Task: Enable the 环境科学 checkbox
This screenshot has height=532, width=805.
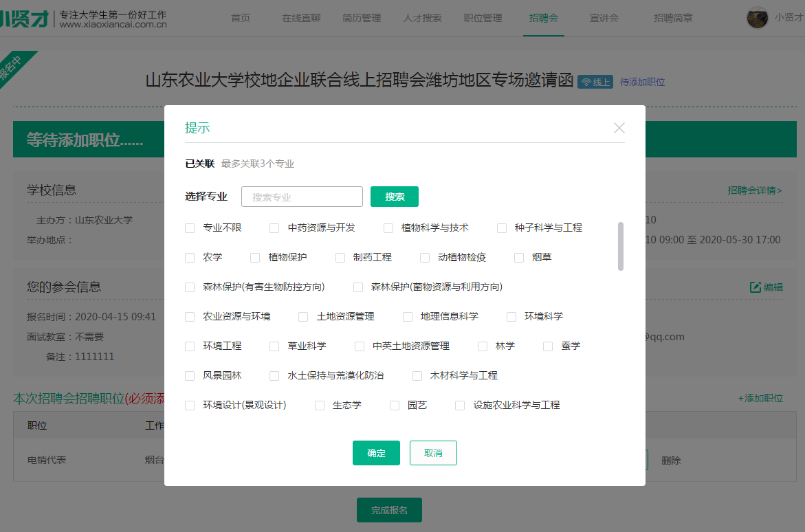Action: point(511,316)
